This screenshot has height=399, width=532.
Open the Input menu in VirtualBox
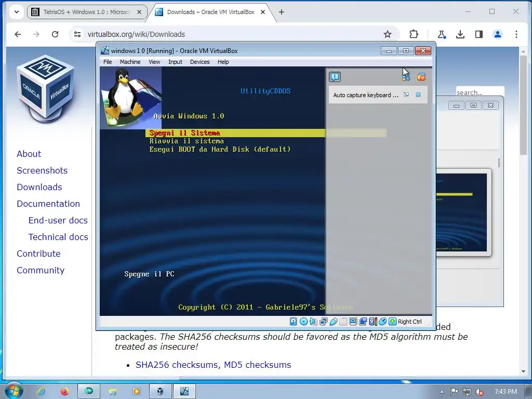(x=175, y=62)
